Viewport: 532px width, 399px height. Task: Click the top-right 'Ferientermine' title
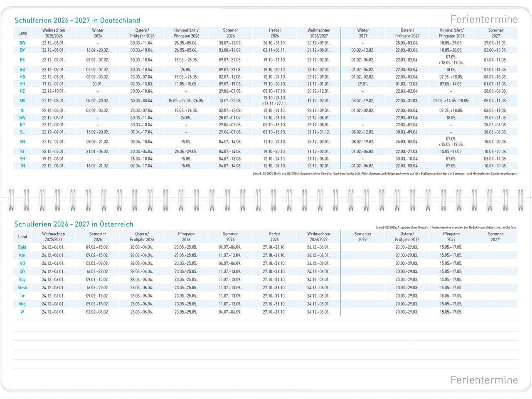pos(484,20)
